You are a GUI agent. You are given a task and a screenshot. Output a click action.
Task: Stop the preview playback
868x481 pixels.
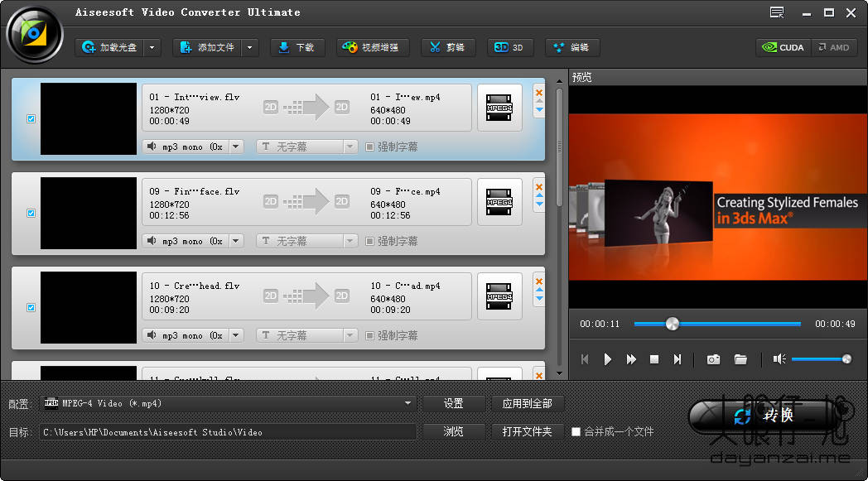click(654, 359)
